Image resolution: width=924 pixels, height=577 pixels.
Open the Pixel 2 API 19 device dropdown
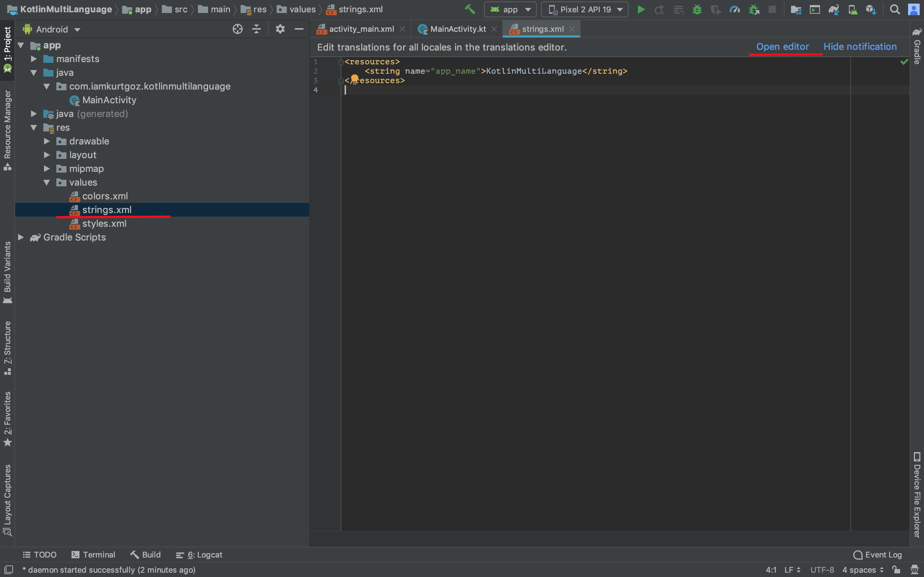coord(585,9)
